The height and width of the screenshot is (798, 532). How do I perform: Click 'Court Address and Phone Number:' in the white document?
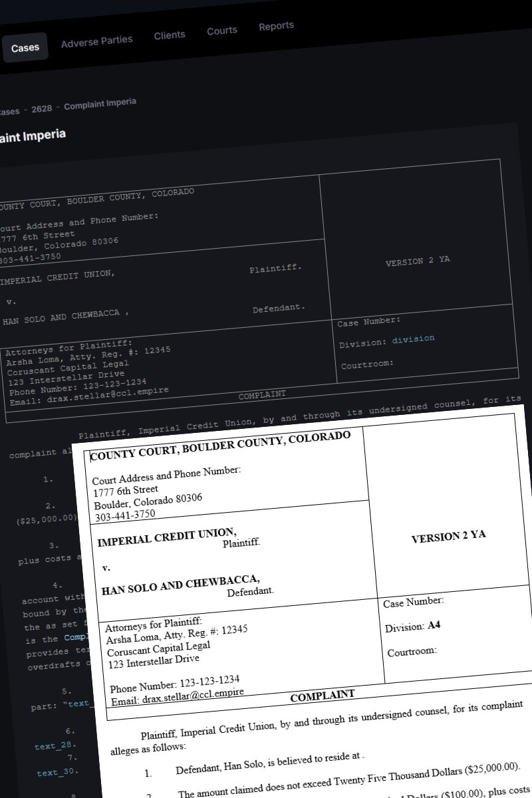click(x=166, y=475)
